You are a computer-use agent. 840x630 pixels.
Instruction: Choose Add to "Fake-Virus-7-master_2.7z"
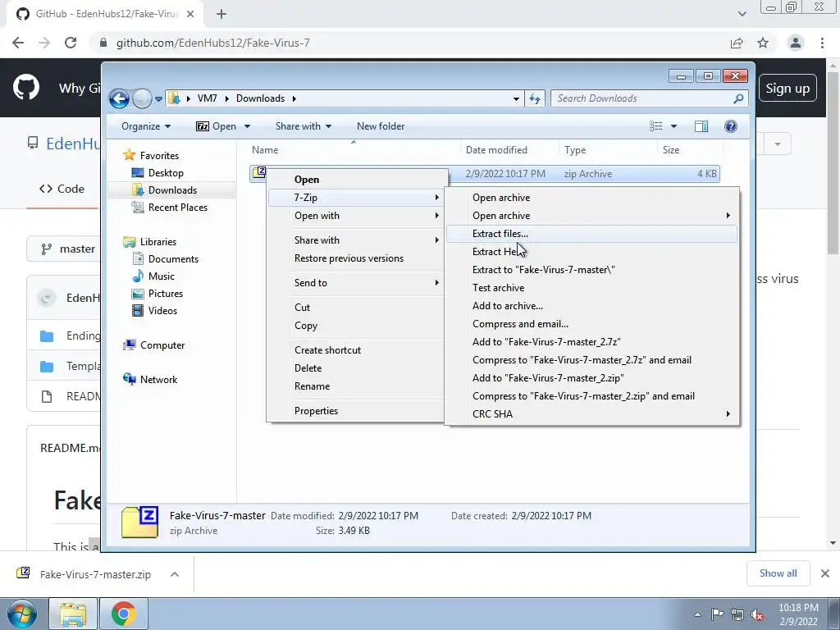[592, 342]
